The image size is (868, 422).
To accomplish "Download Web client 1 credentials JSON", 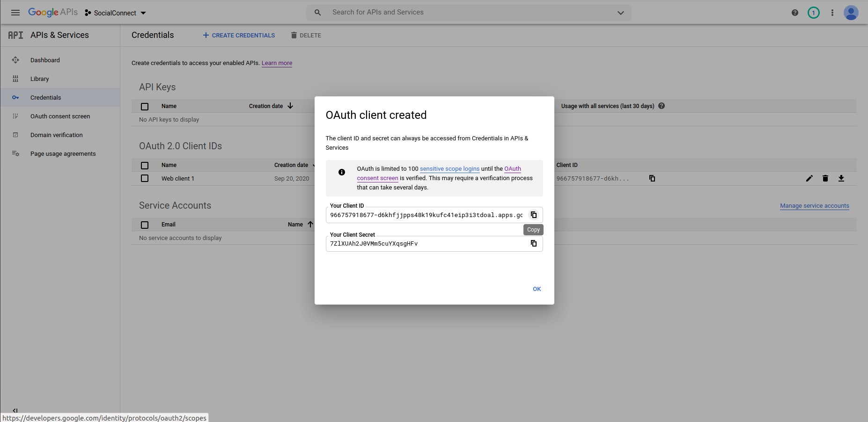I will (x=841, y=178).
